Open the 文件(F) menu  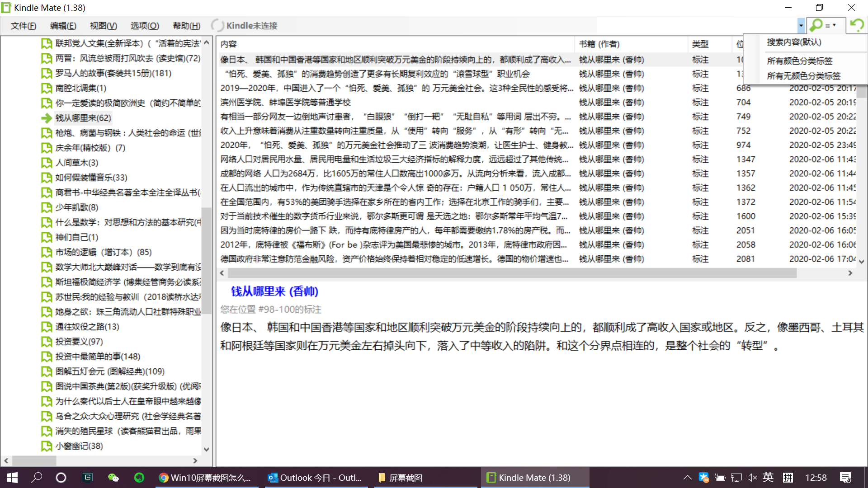[x=24, y=26]
